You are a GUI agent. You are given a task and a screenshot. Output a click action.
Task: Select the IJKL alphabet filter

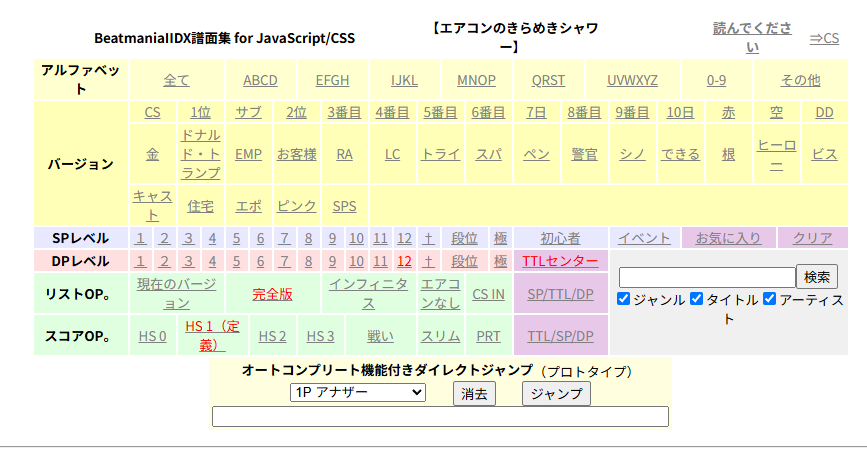pos(404,81)
